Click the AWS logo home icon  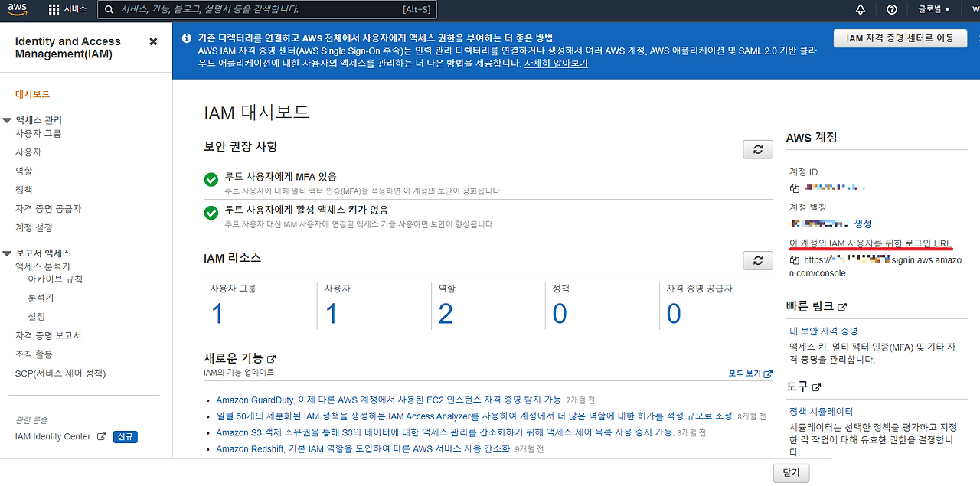point(18,9)
